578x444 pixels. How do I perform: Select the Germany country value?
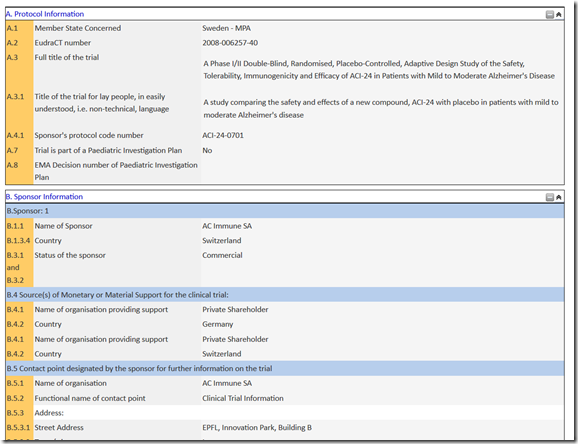pos(217,324)
